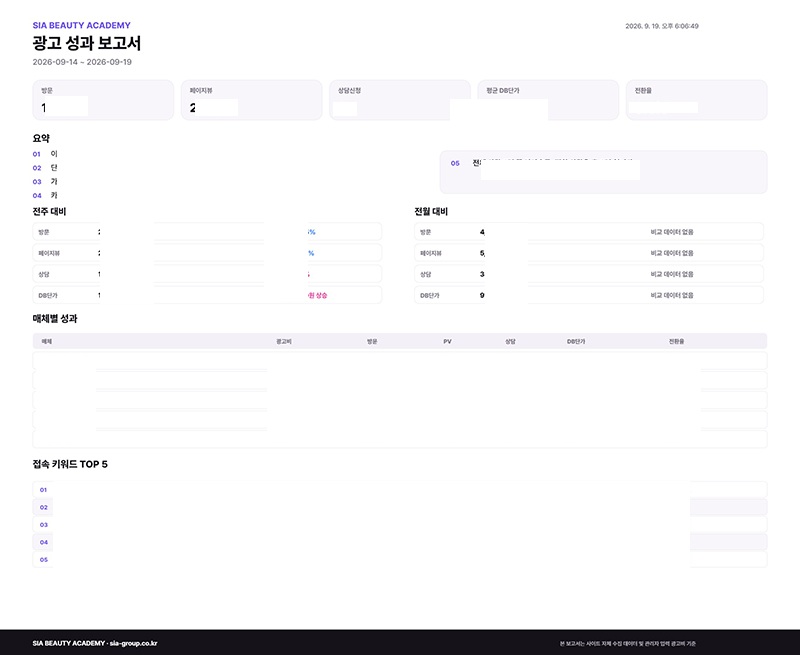Image resolution: width=800 pixels, height=655 pixels.
Task: Select the 페이지뷰 summary card
Action: coord(252,100)
